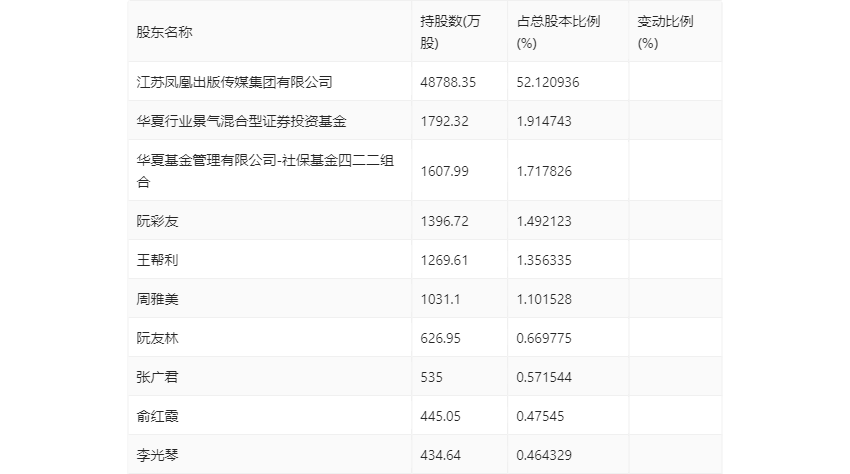The width and height of the screenshot is (850, 474).
Task: Click the percentage 1.356335
Action: [544, 260]
